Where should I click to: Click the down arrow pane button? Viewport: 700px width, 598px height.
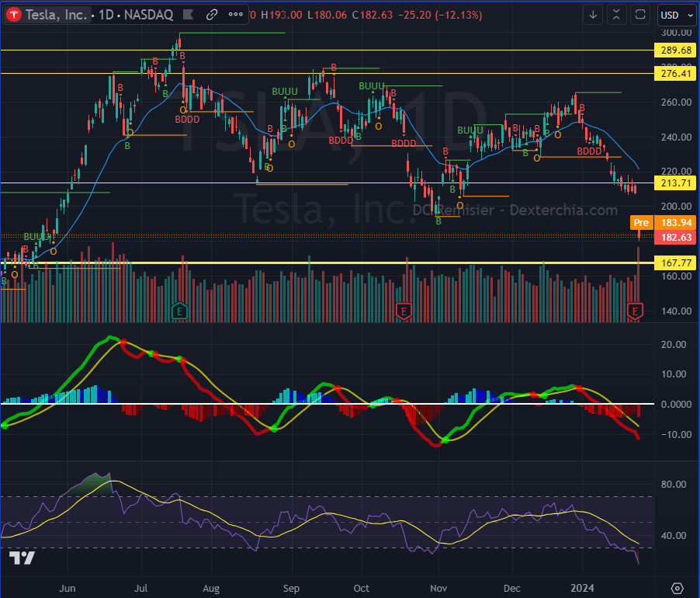click(x=593, y=15)
